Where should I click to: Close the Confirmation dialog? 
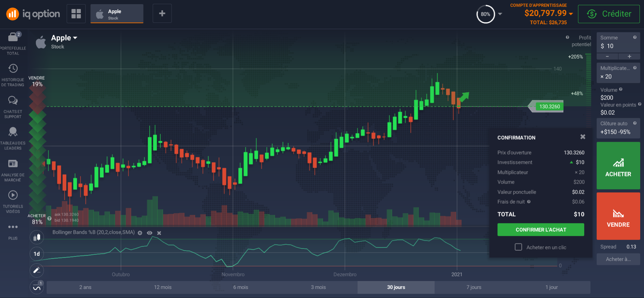point(583,137)
